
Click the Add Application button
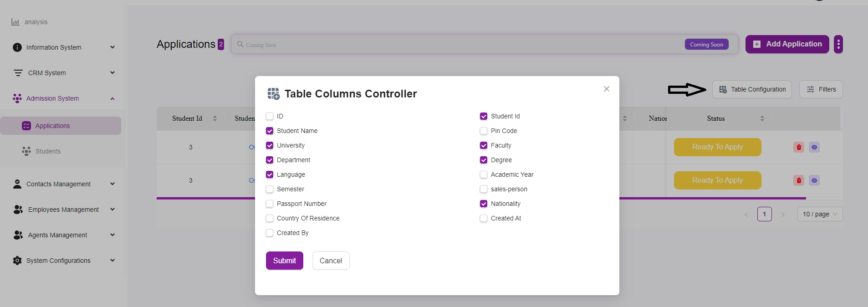[x=787, y=44]
